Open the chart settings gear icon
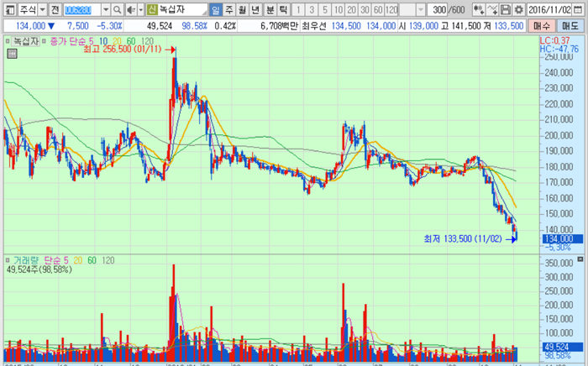Image resolution: width=588 pixels, height=366 pixels. (x=517, y=10)
